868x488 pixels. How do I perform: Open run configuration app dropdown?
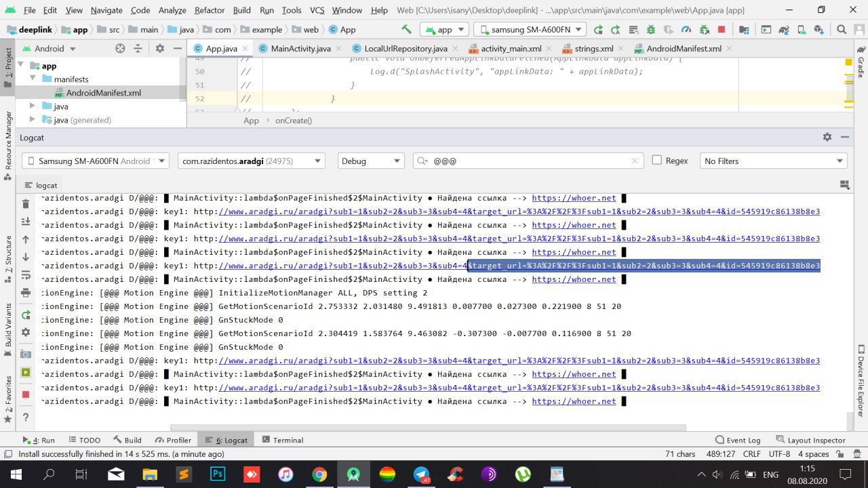point(444,30)
